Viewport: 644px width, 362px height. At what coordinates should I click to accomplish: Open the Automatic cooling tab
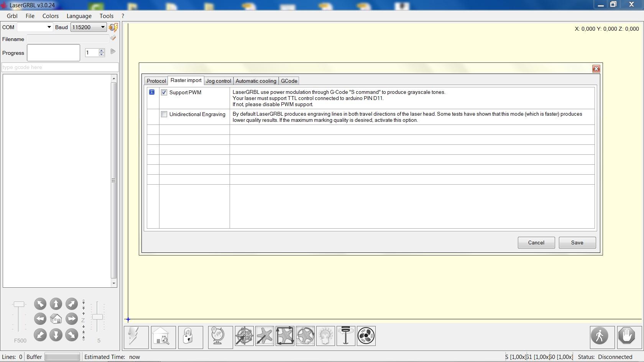click(x=256, y=81)
